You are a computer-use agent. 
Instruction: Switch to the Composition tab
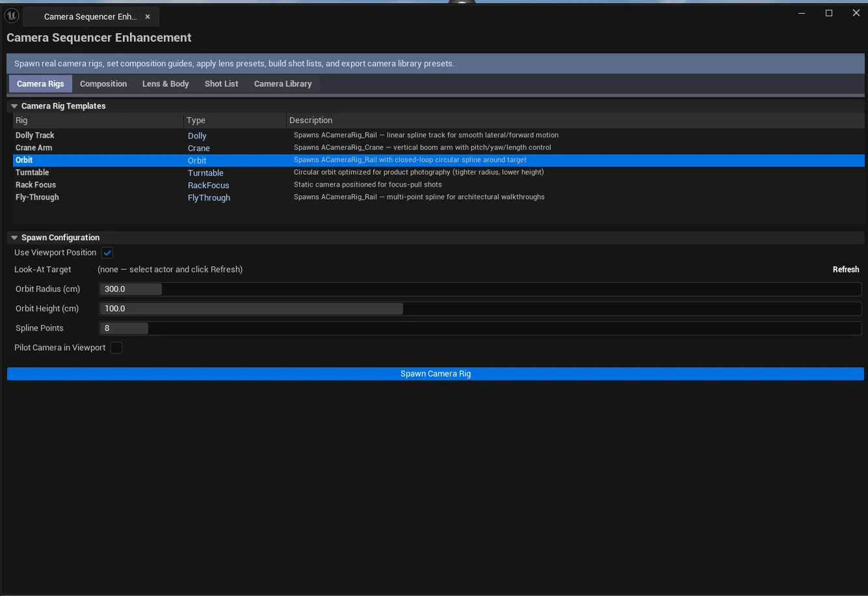point(103,84)
